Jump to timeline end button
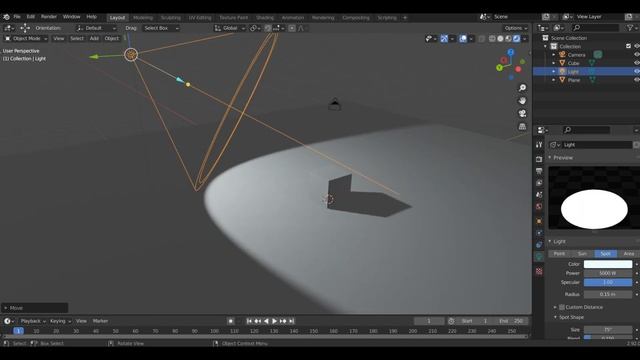This screenshot has width=640, height=360. coord(291,321)
